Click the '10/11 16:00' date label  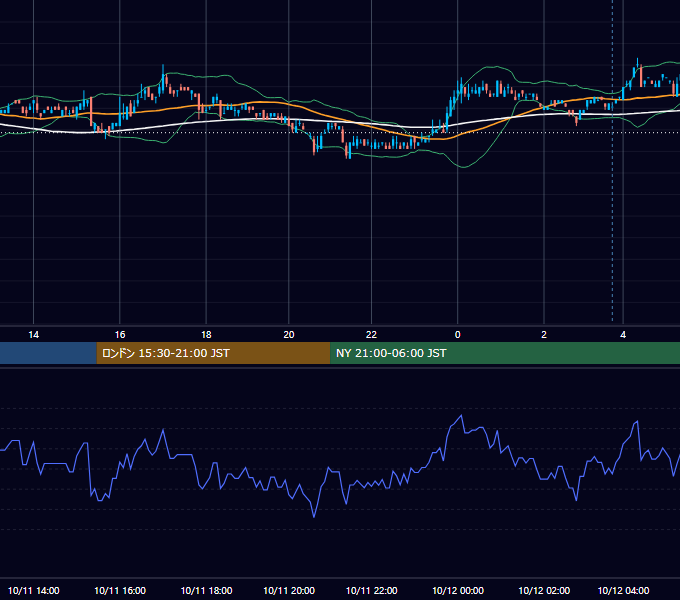(x=120, y=590)
